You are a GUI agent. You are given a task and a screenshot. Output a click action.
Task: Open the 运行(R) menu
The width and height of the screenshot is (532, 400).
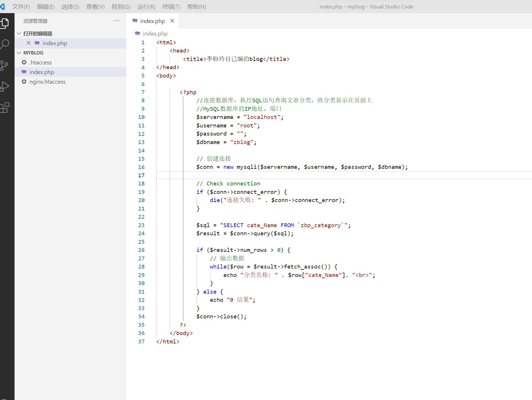click(146, 6)
